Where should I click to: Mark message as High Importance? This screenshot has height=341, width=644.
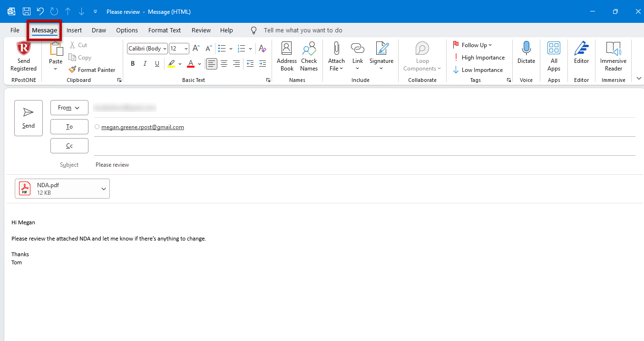tap(478, 57)
